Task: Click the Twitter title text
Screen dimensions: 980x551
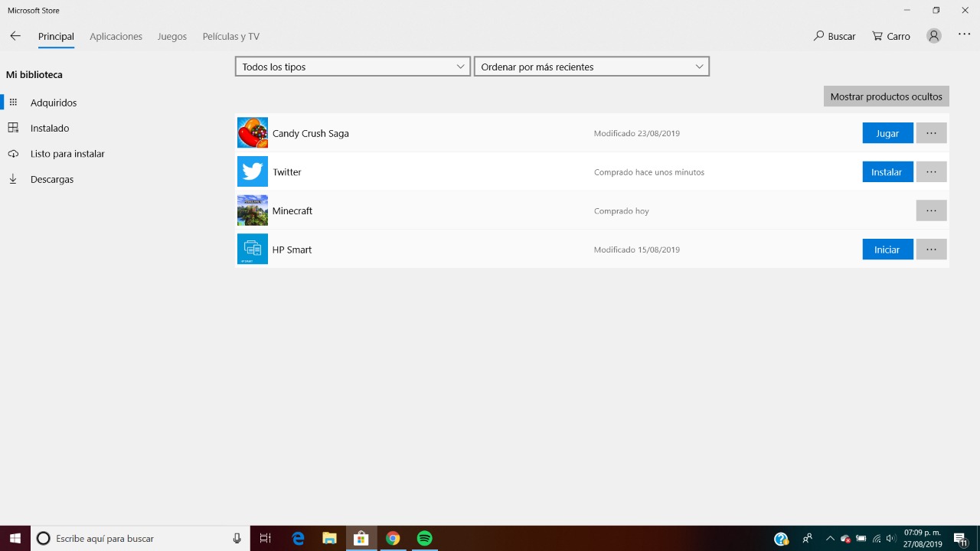Action: click(x=287, y=172)
